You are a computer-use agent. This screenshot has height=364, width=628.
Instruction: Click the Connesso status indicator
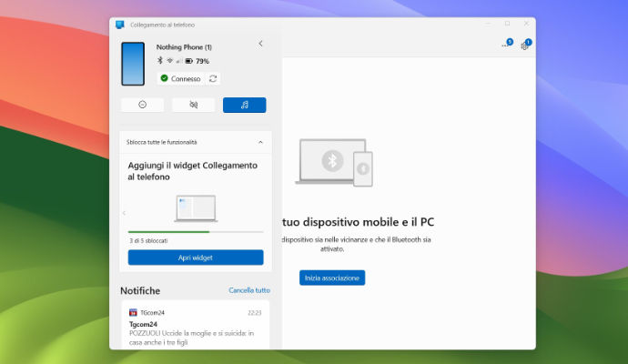[180, 78]
